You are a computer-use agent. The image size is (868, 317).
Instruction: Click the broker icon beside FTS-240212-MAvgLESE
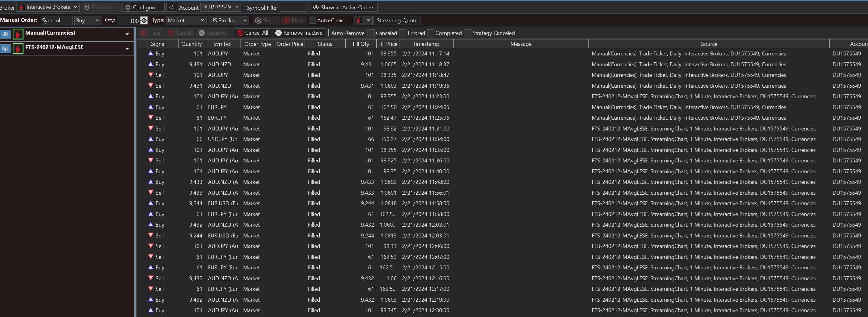click(x=18, y=49)
